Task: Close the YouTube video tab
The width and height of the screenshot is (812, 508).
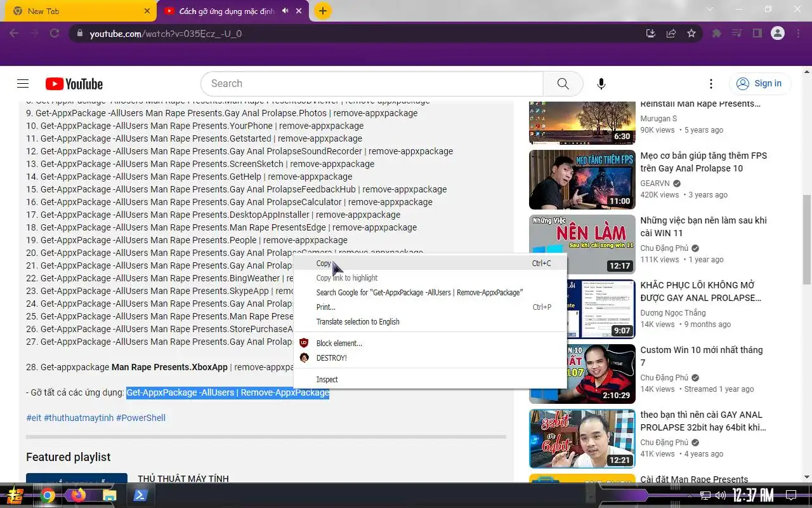Action: [299, 11]
